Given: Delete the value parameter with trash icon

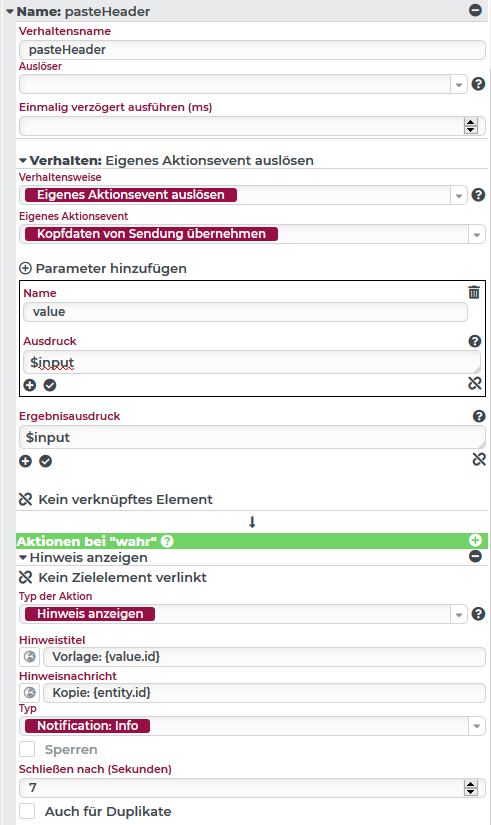Looking at the screenshot, I should [x=474, y=292].
